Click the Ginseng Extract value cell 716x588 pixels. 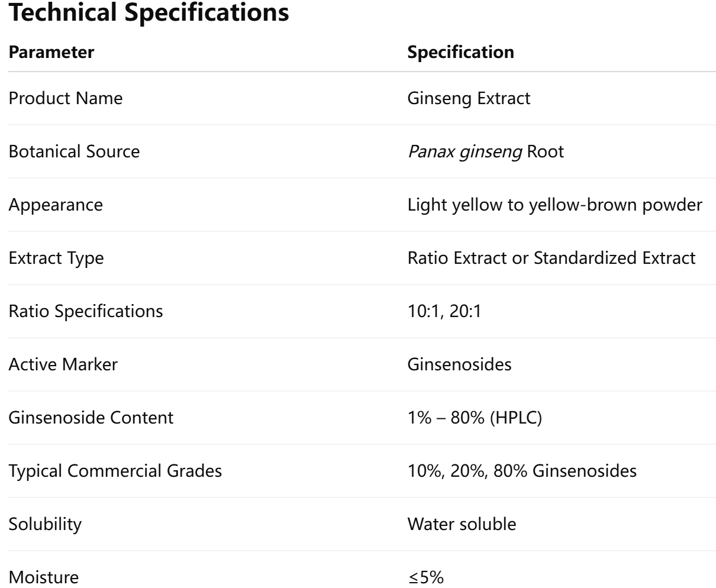click(469, 98)
